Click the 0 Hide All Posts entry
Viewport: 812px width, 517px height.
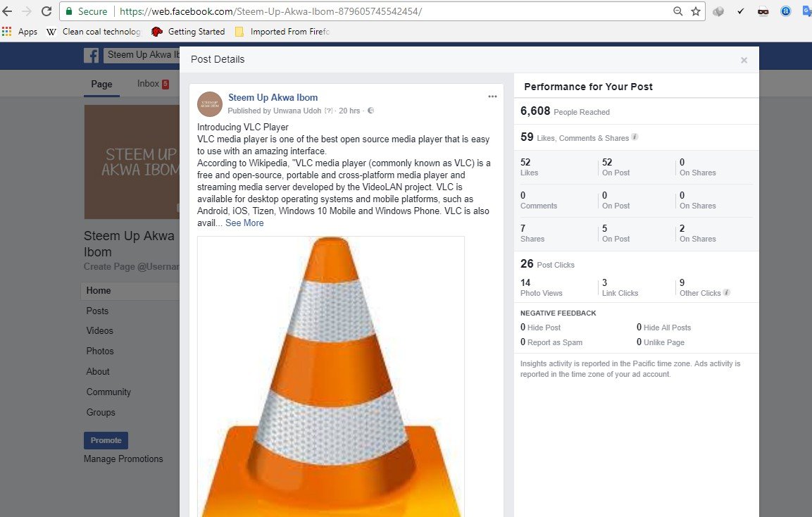click(x=663, y=328)
